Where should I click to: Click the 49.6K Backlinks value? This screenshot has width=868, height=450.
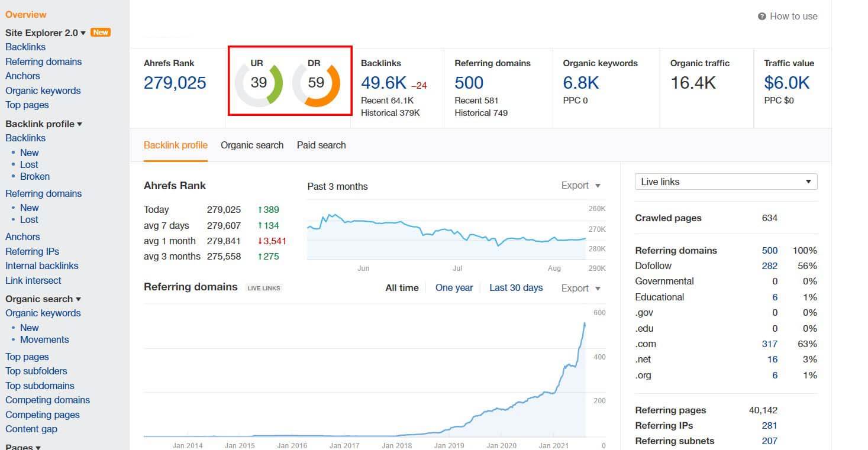383,83
